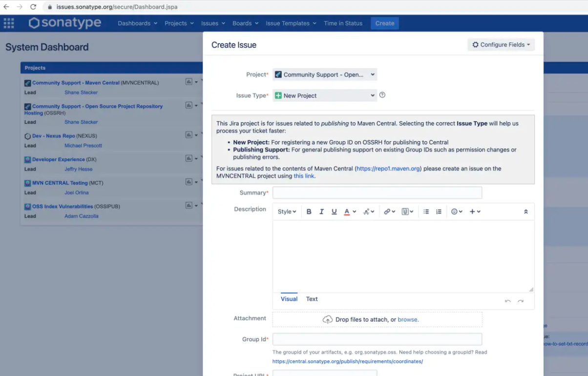Open chart icon for Dev - Nexus Repo
The width and height of the screenshot is (588, 376).
coord(189,135)
